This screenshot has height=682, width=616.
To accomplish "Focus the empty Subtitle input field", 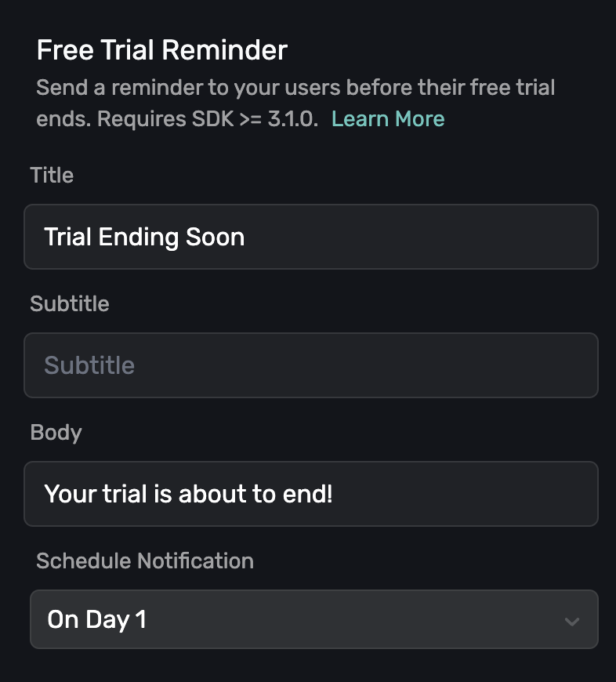I will 311,365.
